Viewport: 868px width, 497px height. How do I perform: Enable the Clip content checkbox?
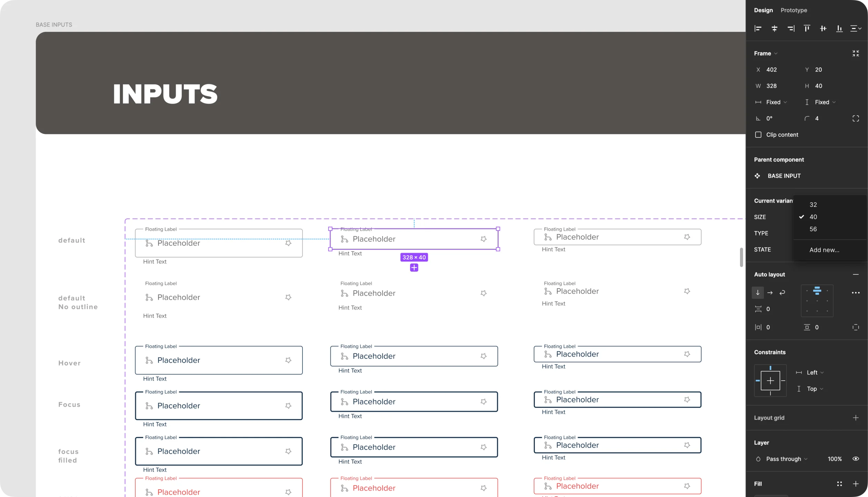tap(758, 135)
